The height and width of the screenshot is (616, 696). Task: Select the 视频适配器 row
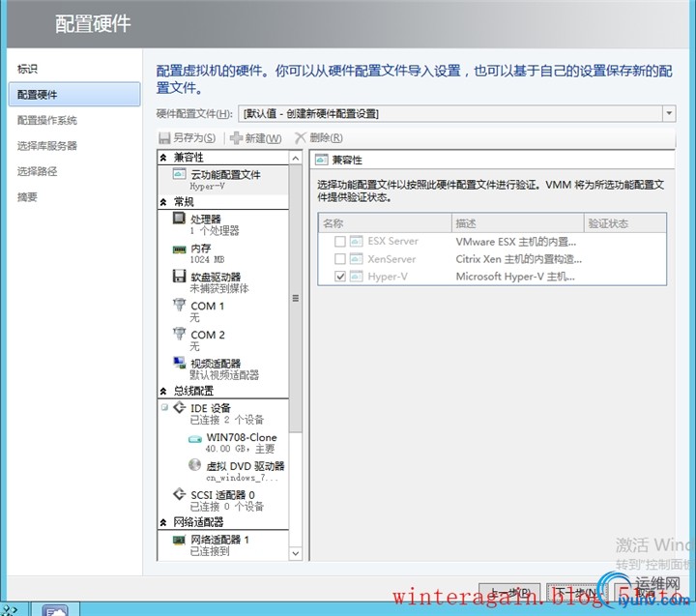tap(223, 368)
